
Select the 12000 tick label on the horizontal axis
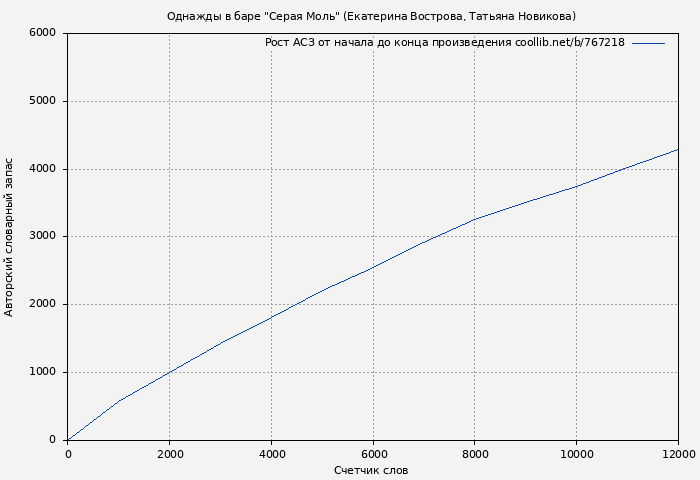678,454
